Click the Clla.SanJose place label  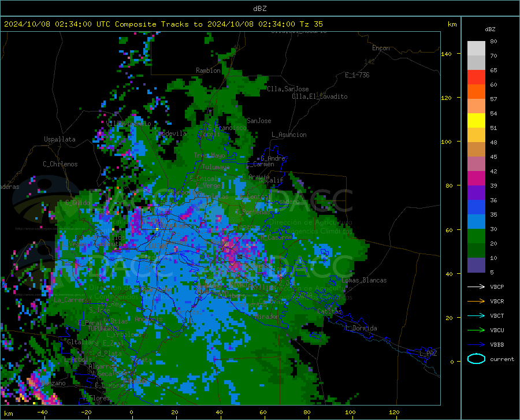(x=288, y=89)
